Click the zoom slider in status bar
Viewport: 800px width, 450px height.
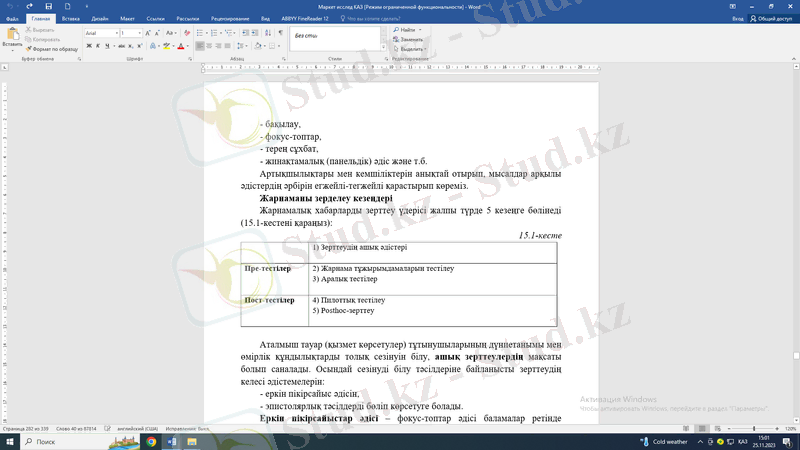click(x=753, y=429)
